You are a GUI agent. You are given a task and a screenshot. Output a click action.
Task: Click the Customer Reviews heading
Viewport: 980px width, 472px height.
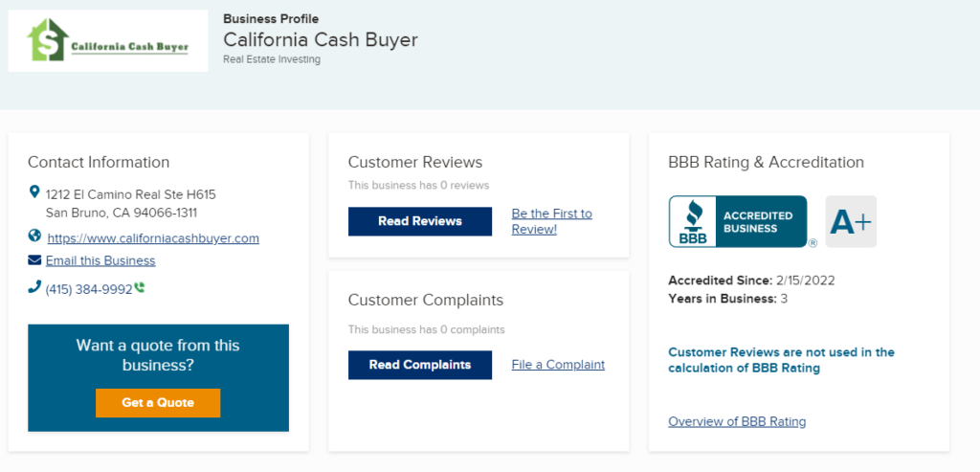[x=415, y=163]
